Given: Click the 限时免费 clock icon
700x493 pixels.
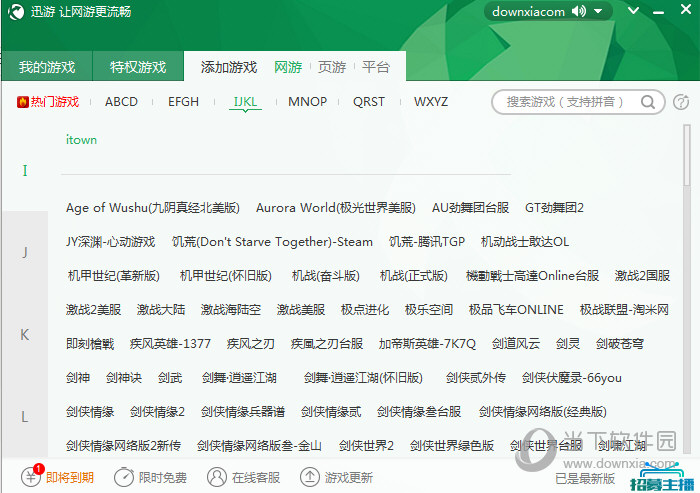Looking at the screenshot, I should 123,477.
